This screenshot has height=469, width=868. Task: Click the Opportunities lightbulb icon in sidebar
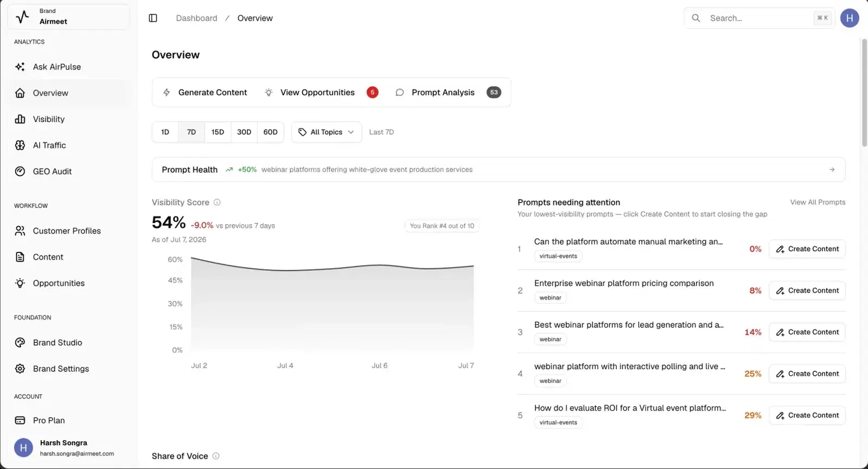tap(20, 283)
